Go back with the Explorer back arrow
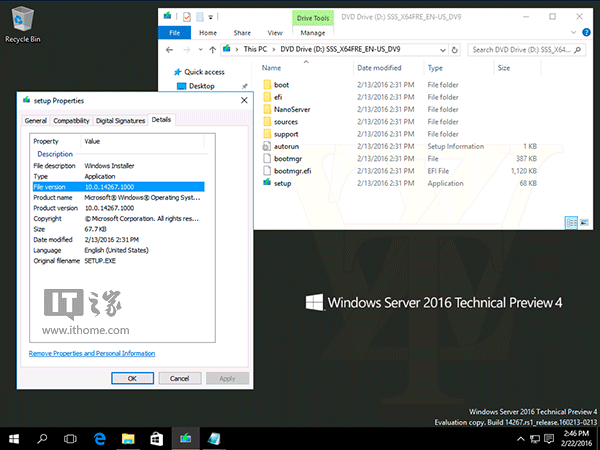The height and width of the screenshot is (450, 600). click(x=169, y=50)
